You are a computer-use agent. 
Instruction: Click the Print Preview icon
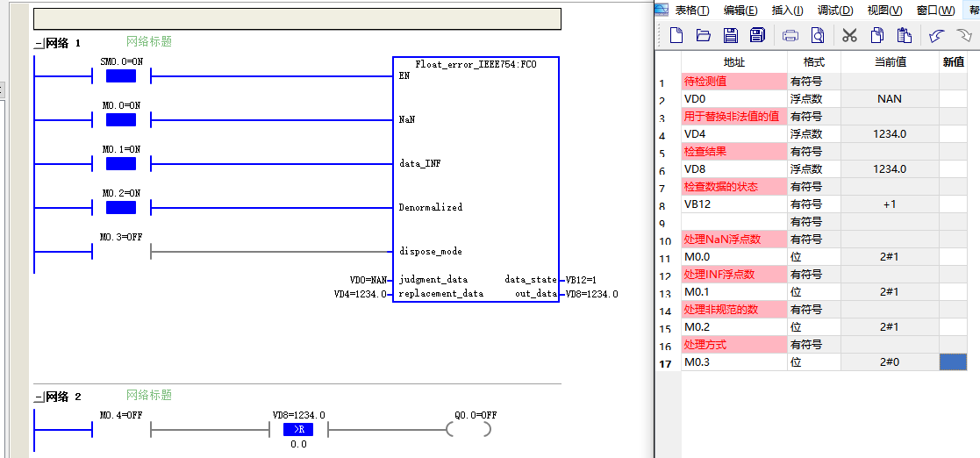tap(818, 36)
